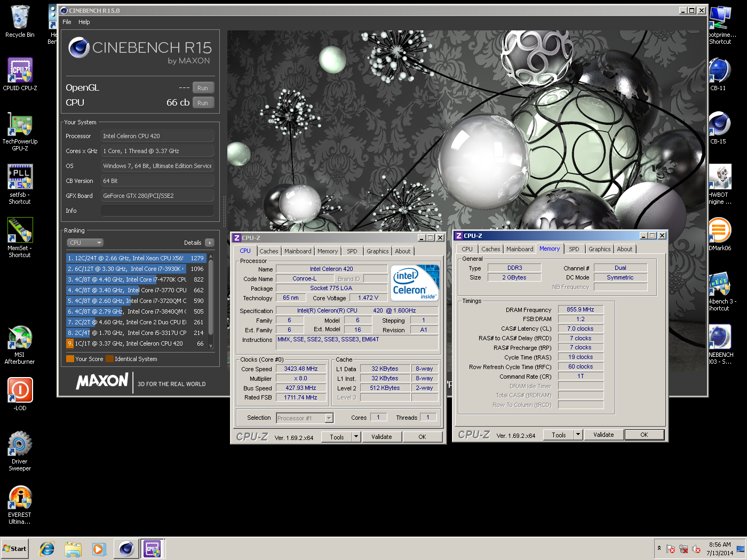
Task: Click Tools button in right CPU-Z
Action: click(559, 435)
